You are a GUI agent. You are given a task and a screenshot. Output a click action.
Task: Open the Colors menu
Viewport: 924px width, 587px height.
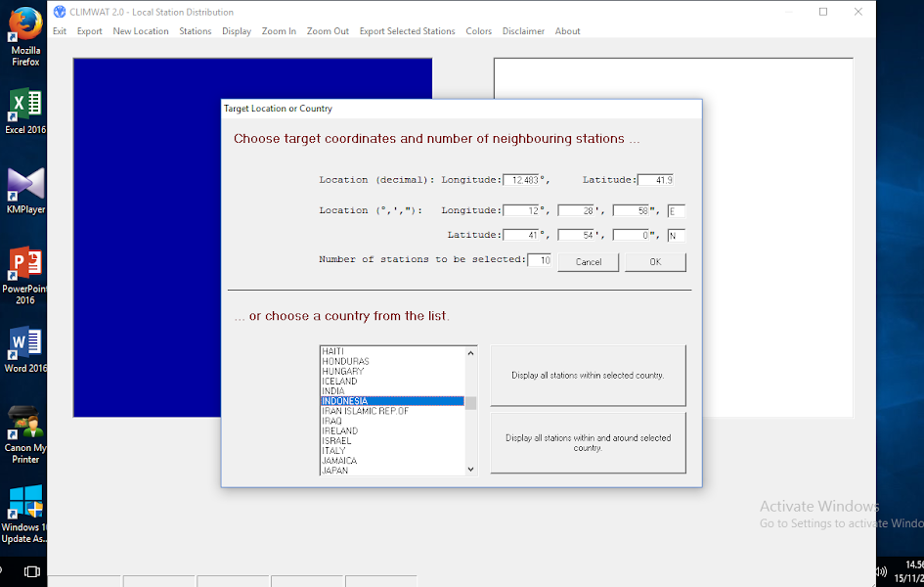[478, 30]
